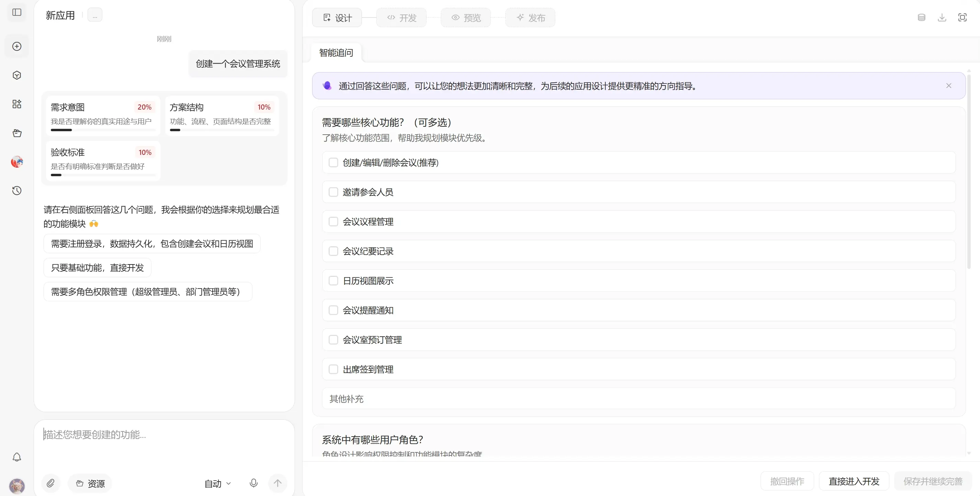Viewport: 980px width, 496px height.
Task: Check 日历视图展示 option
Action: coord(333,281)
